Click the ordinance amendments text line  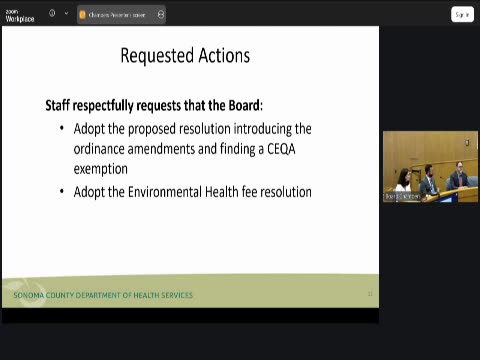click(x=184, y=149)
